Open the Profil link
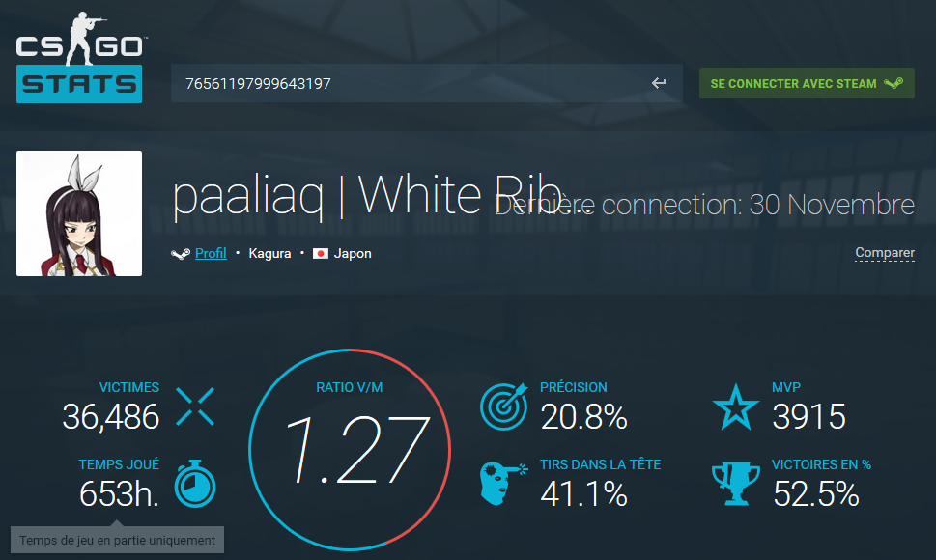The width and height of the screenshot is (936, 560). click(211, 254)
